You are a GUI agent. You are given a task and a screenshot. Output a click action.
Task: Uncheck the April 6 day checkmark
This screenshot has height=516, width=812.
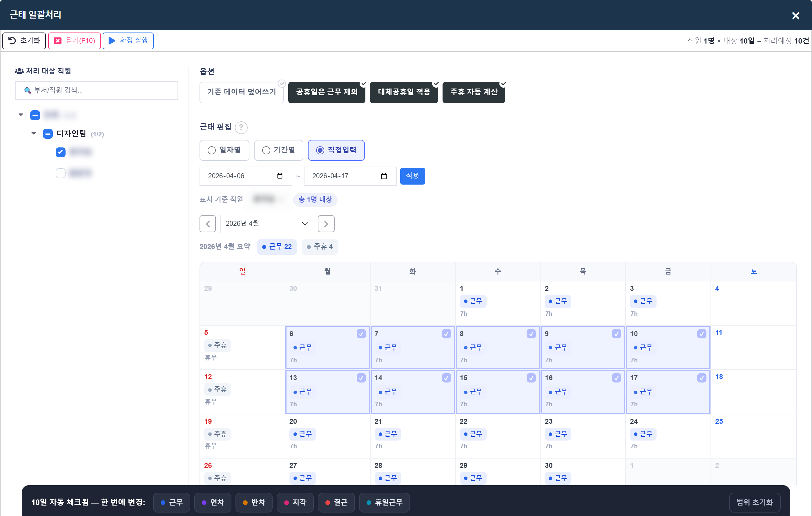click(361, 334)
